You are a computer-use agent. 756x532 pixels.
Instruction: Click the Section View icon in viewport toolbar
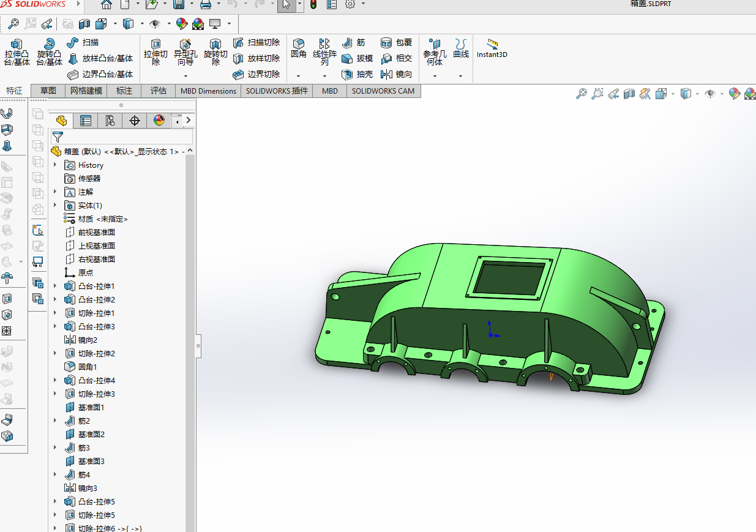(629, 94)
